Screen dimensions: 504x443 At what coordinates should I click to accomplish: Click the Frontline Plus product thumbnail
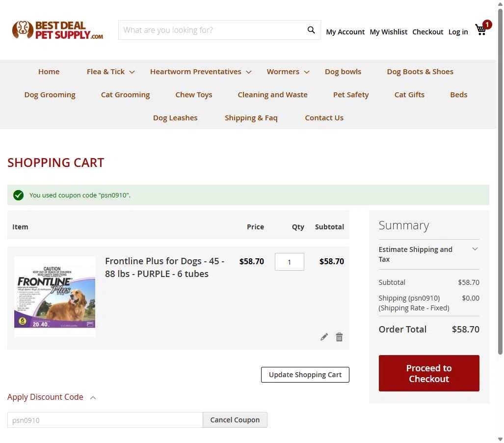[x=54, y=297]
